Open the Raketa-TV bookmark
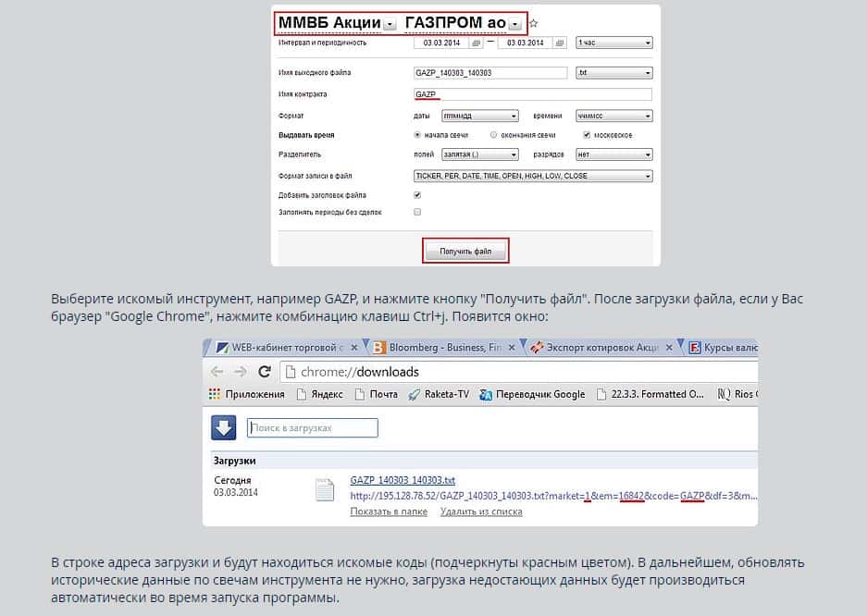This screenshot has height=616, width=867. pos(439,394)
